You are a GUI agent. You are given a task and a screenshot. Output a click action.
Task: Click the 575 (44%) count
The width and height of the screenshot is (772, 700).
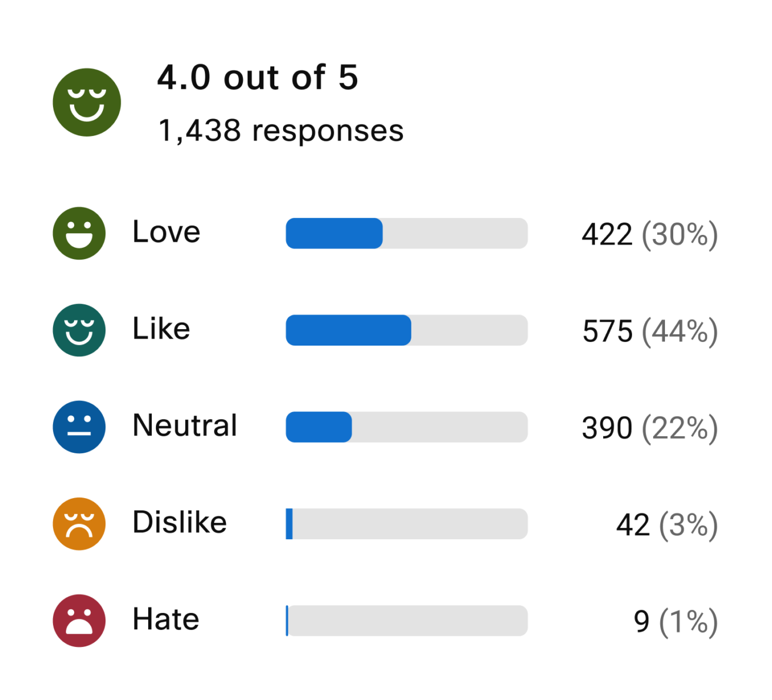pyautogui.click(x=650, y=331)
